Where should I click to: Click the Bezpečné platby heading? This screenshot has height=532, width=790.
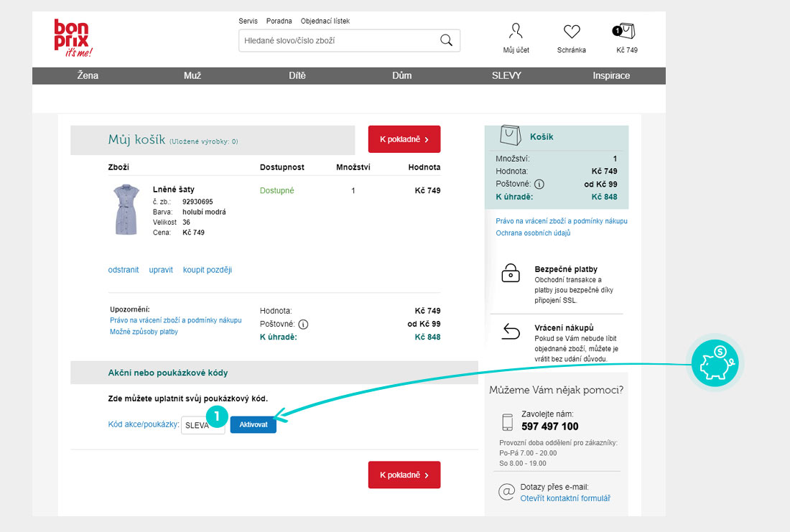pyautogui.click(x=566, y=269)
